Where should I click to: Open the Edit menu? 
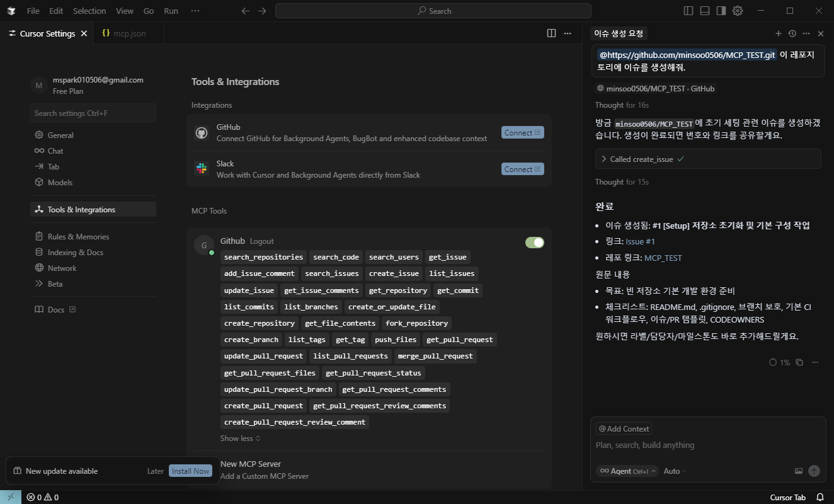[56, 11]
